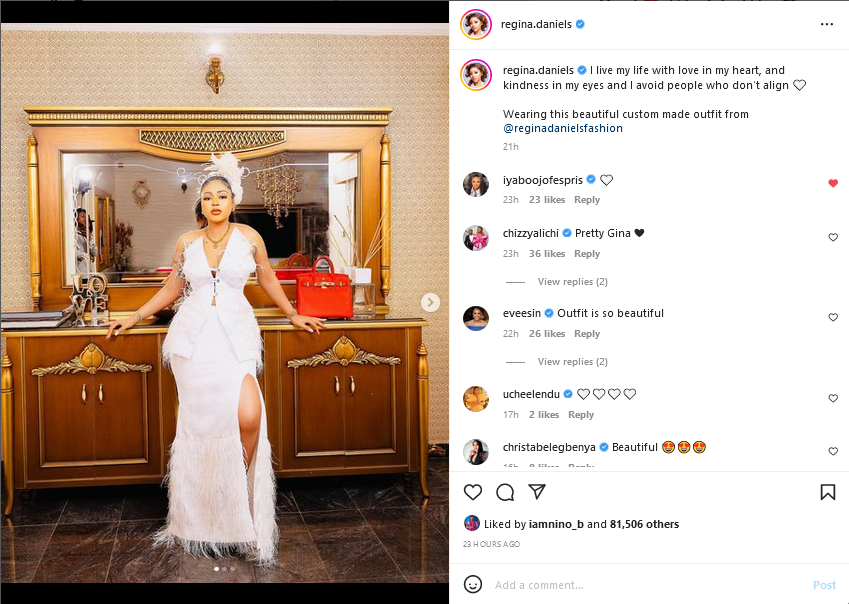
Task: Open regina.daniels profile picture in header
Action: [x=476, y=24]
